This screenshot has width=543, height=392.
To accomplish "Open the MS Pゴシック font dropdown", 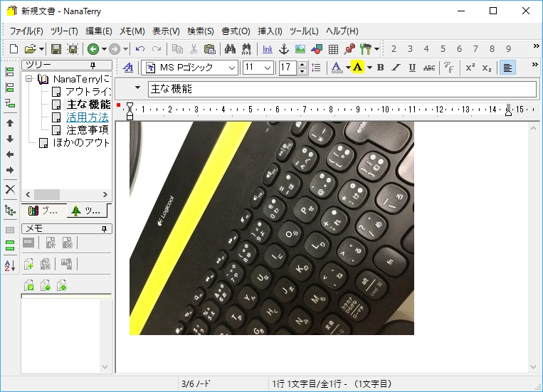I will pyautogui.click(x=232, y=68).
